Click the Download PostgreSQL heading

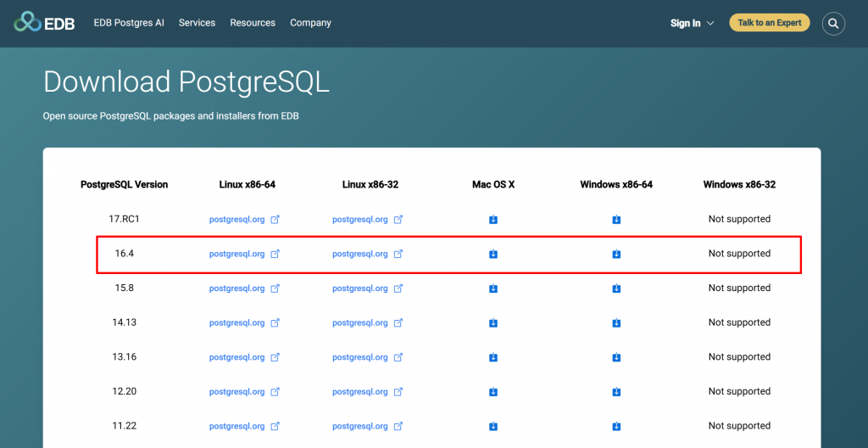(x=186, y=82)
